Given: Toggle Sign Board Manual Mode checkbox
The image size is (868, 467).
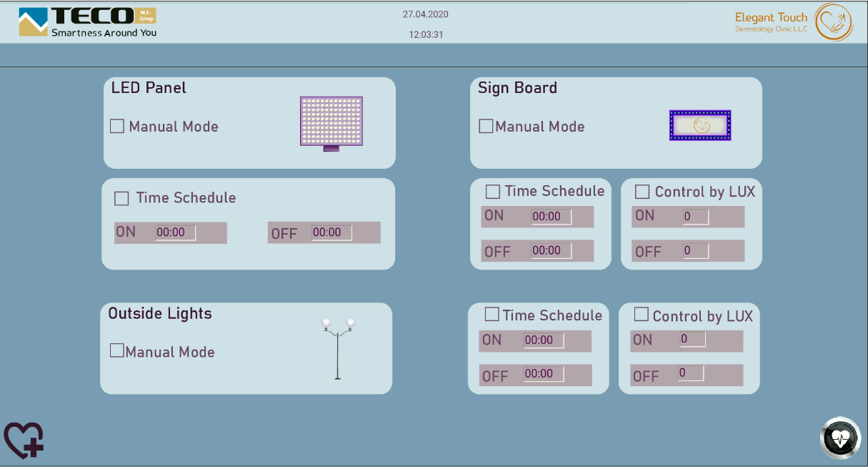Looking at the screenshot, I should point(486,127).
